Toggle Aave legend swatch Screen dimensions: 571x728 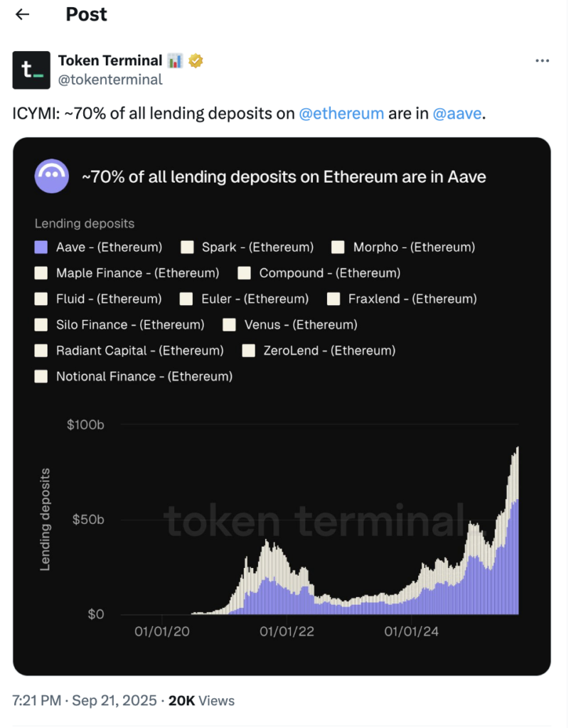point(41,247)
